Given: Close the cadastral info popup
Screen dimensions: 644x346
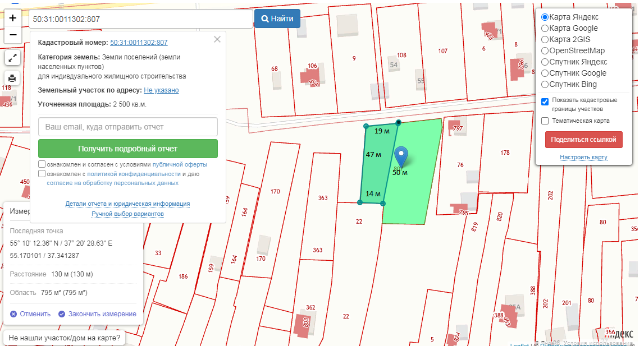Looking at the screenshot, I should pos(217,39).
